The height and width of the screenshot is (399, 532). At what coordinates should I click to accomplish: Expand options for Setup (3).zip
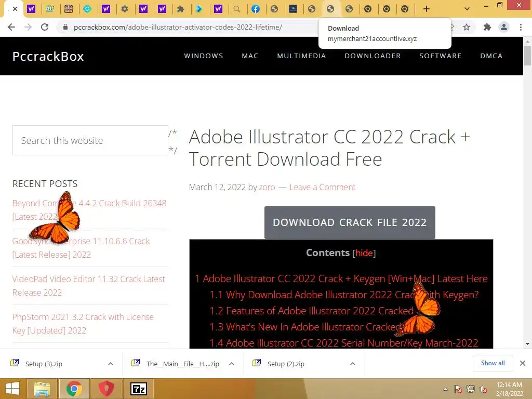[x=111, y=364]
